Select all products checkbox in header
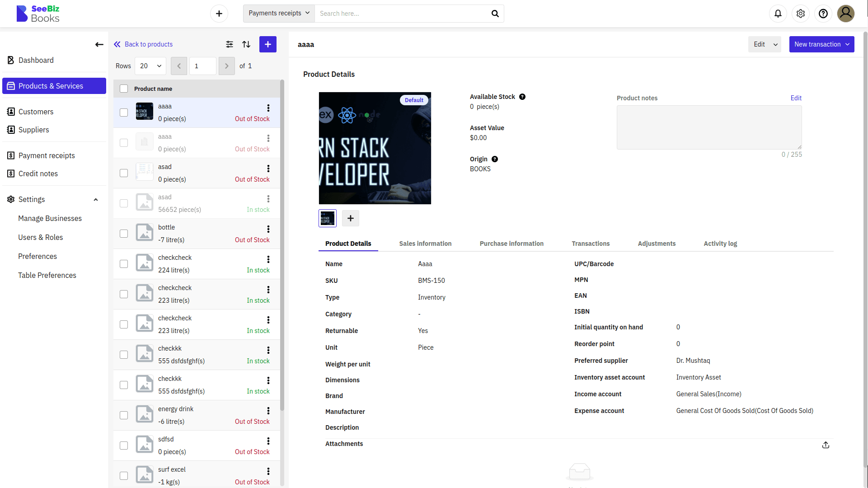The width and height of the screenshot is (868, 488). coord(124,89)
